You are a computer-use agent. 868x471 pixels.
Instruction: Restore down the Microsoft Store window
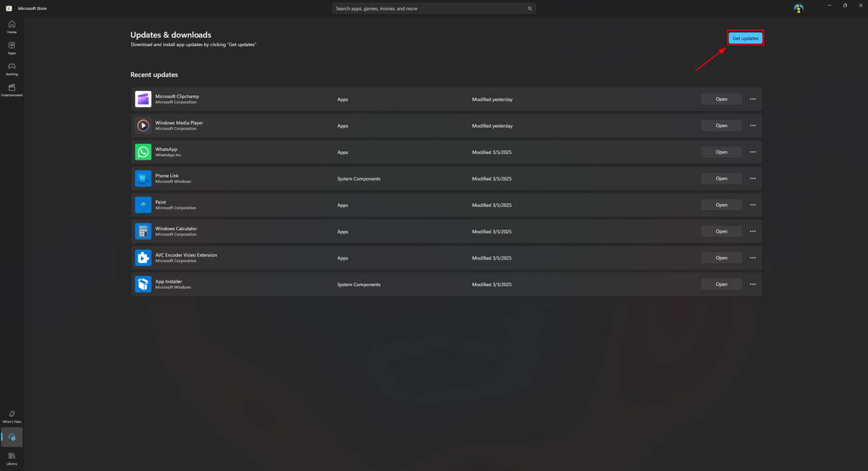point(845,5)
